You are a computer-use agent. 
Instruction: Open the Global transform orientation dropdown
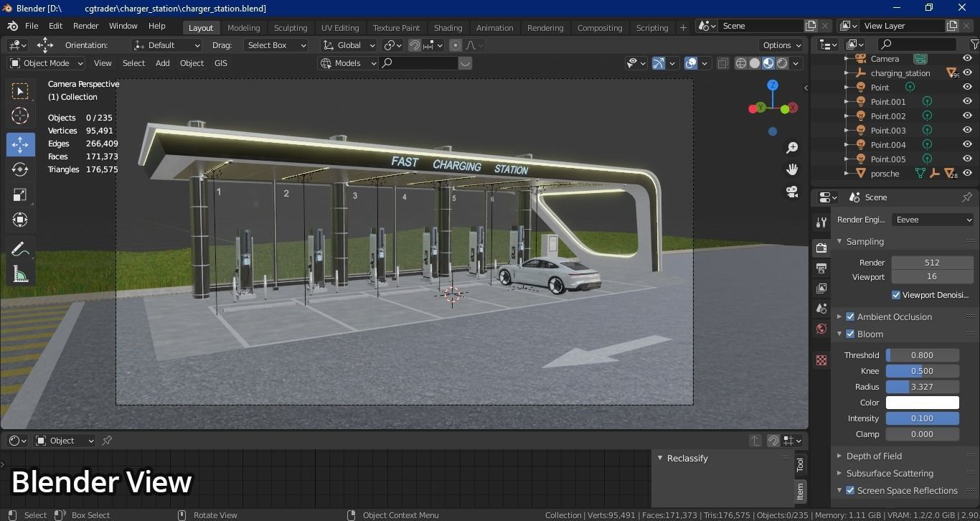point(348,45)
